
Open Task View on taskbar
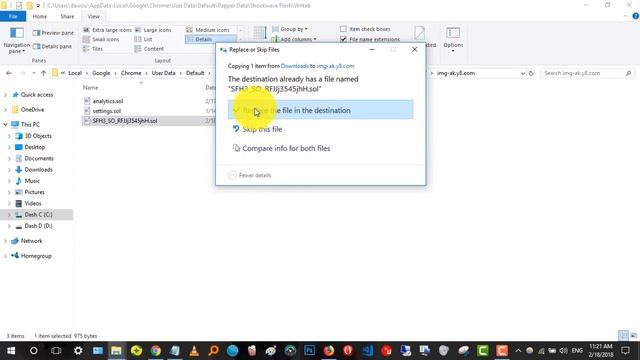tap(56, 351)
